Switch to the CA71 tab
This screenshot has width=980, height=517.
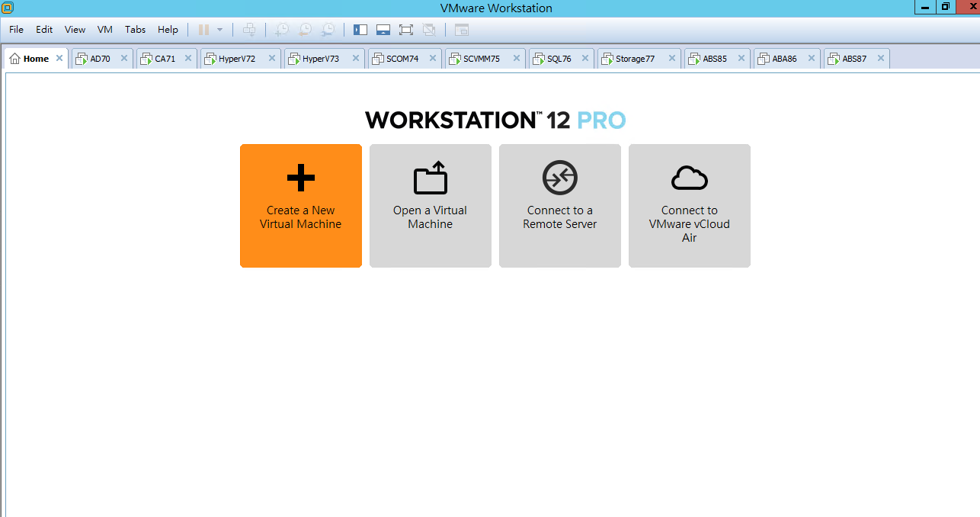[165, 59]
